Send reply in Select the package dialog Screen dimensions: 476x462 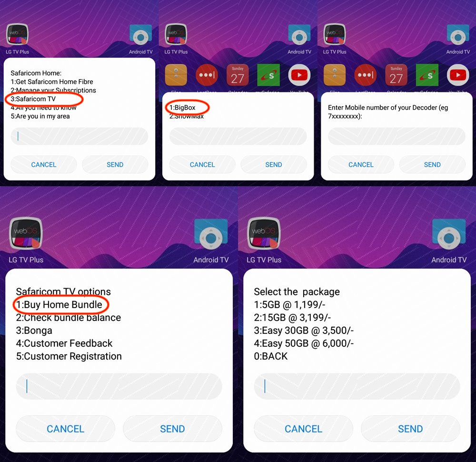pyautogui.click(x=410, y=429)
